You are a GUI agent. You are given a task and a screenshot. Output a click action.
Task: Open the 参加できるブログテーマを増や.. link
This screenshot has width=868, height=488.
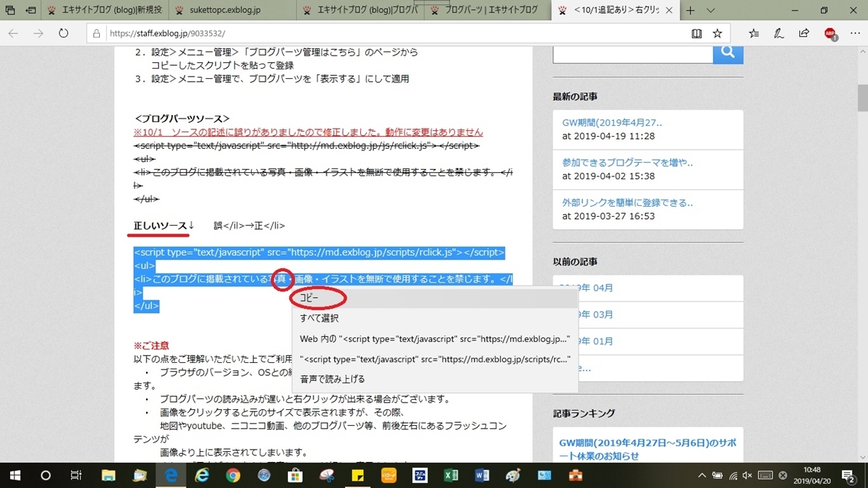627,163
